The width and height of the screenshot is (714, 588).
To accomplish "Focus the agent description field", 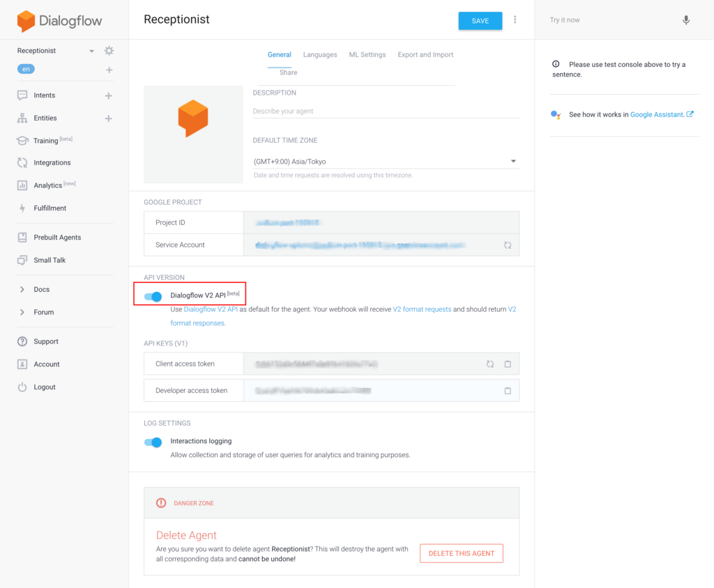I will (x=386, y=111).
